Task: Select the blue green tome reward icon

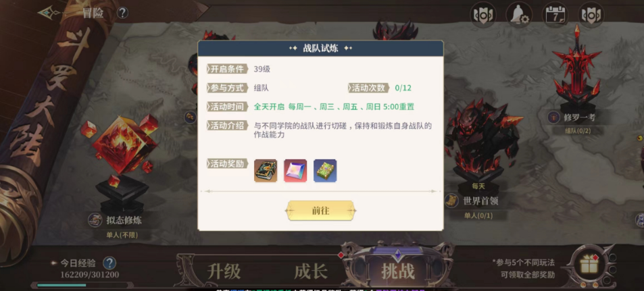Action: [x=325, y=171]
